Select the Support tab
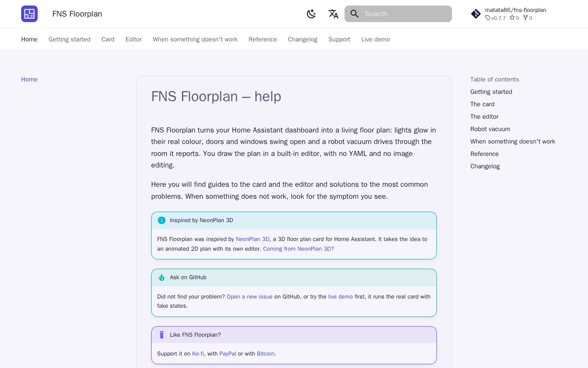This screenshot has height=368, width=588. (x=339, y=39)
